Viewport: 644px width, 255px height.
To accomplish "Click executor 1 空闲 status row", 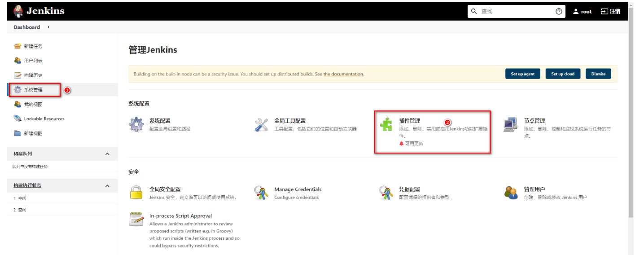I will coord(62,198).
